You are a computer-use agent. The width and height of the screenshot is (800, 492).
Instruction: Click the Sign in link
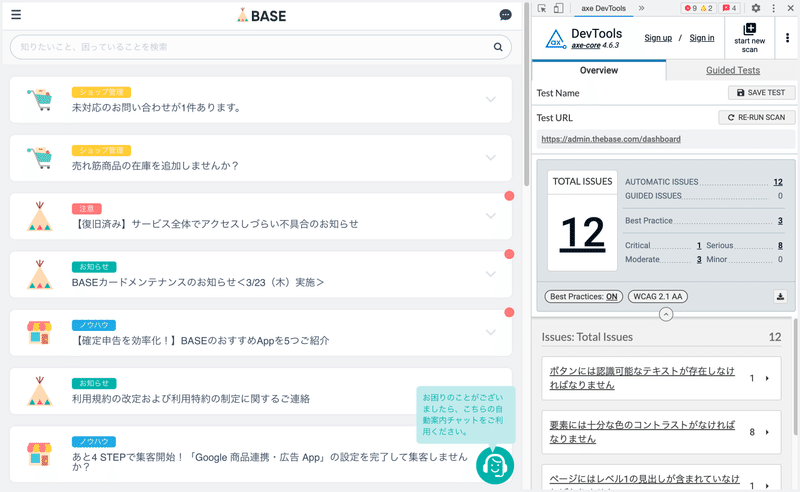pyautogui.click(x=702, y=38)
